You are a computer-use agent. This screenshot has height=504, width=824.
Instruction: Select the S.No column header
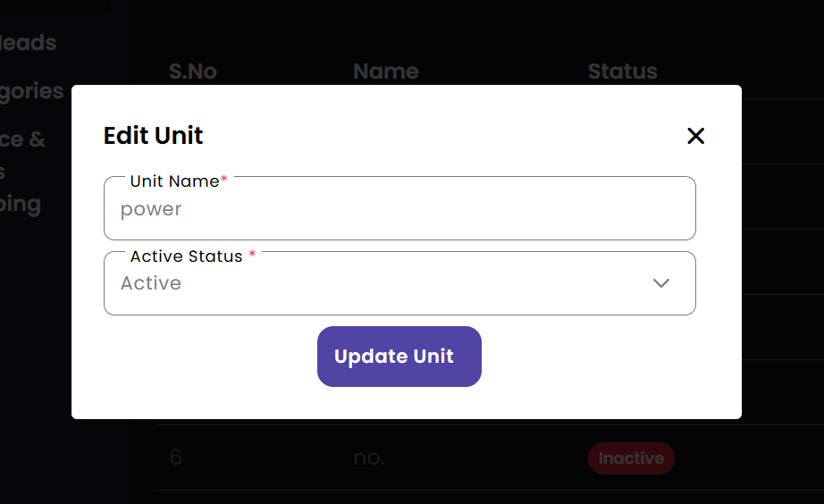193,71
